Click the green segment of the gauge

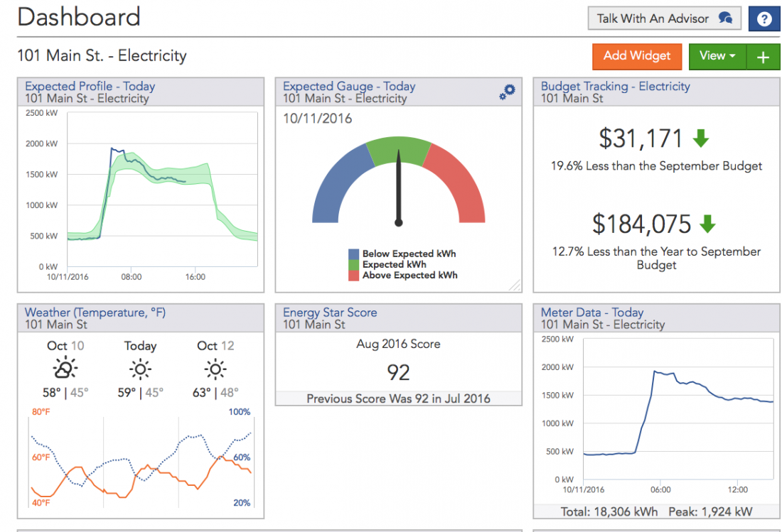399,151
